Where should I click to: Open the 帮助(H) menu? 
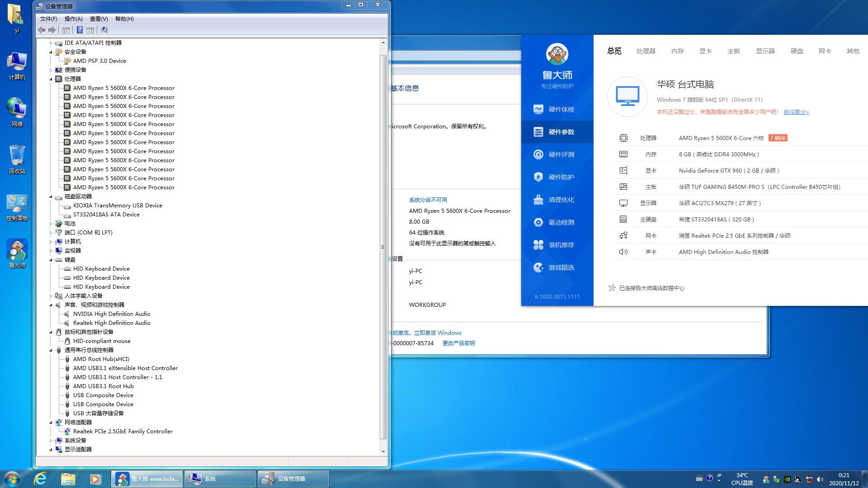[124, 19]
